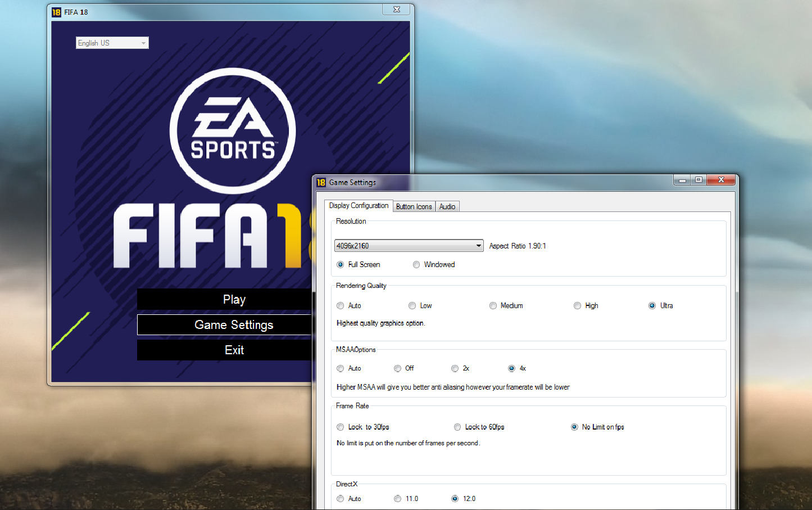Screen dimensions: 812x510
Task: Click the "DirectX" group label
Action: pyautogui.click(x=347, y=484)
